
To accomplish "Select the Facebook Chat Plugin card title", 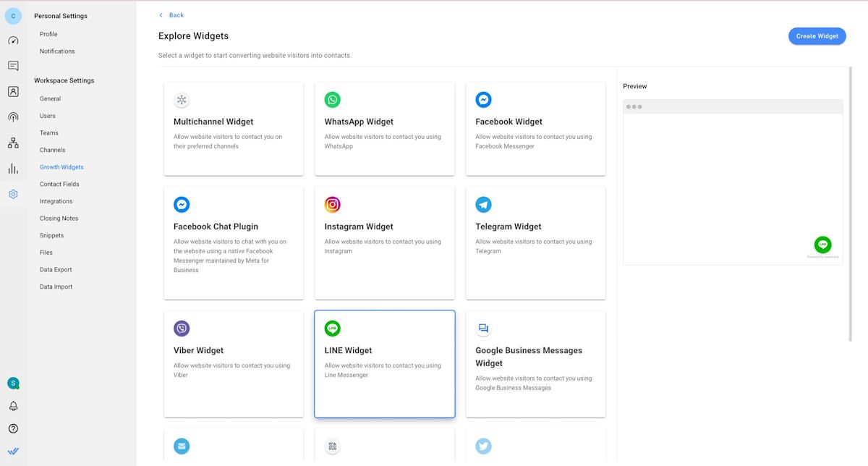I will point(216,226).
